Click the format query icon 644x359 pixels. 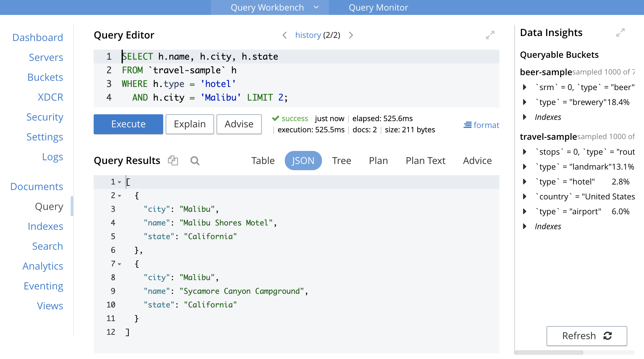[x=467, y=125]
